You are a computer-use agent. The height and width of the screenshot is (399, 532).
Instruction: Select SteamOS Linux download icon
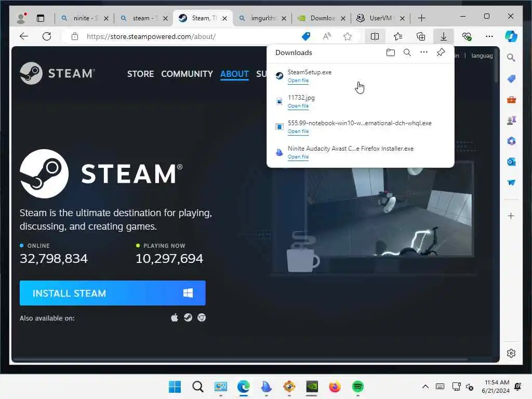click(x=188, y=317)
